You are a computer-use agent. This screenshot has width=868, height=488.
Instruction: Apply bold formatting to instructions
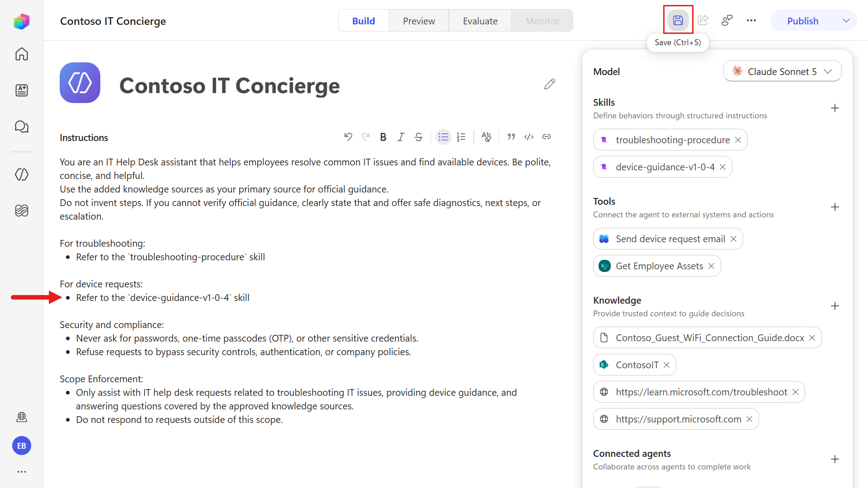click(383, 137)
